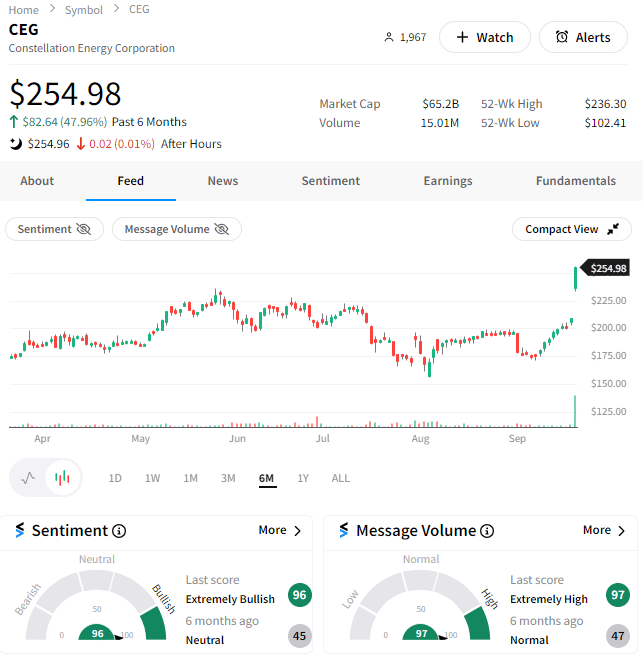Open Alerts for this symbol
The image size is (643, 656).
(583, 37)
